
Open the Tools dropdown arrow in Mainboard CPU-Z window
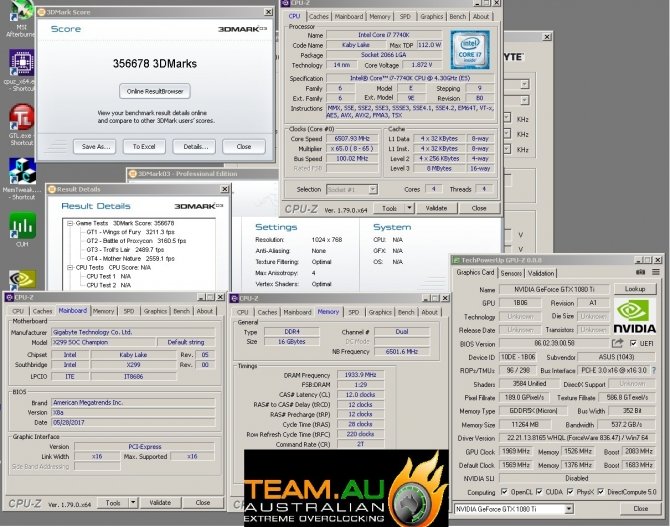click(133, 503)
